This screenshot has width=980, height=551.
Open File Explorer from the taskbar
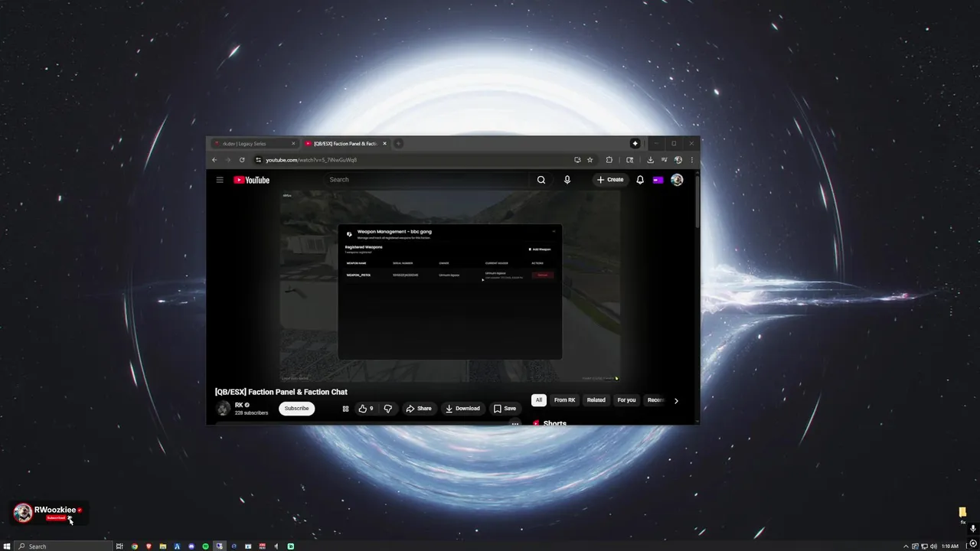(163, 546)
